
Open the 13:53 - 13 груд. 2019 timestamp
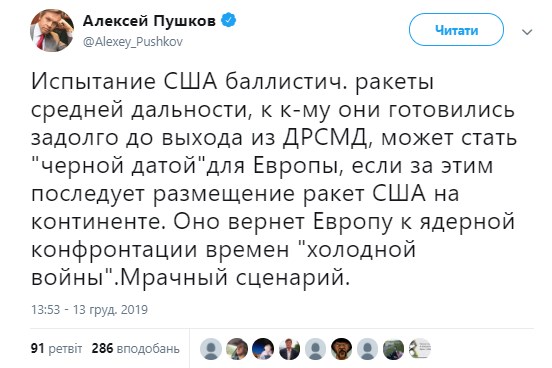89,310
